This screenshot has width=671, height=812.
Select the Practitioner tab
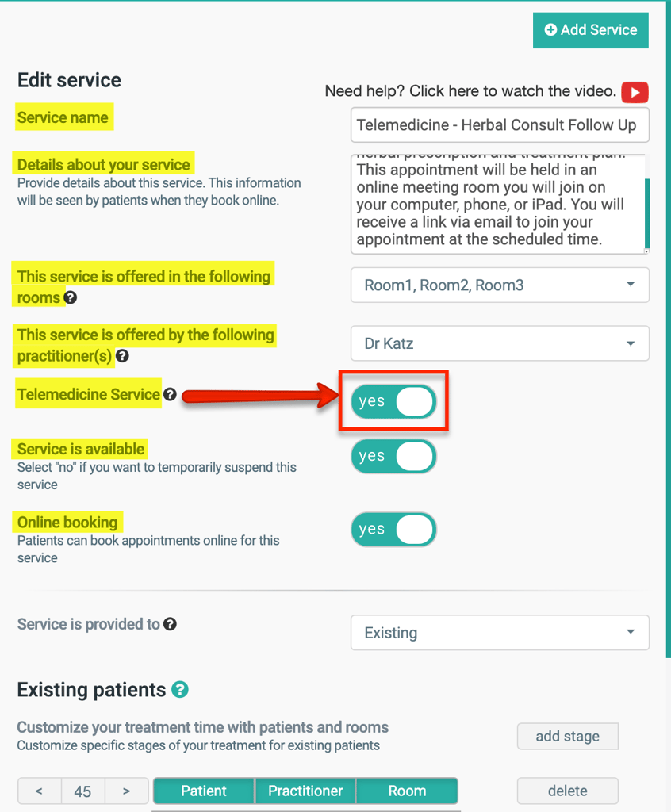(x=305, y=791)
